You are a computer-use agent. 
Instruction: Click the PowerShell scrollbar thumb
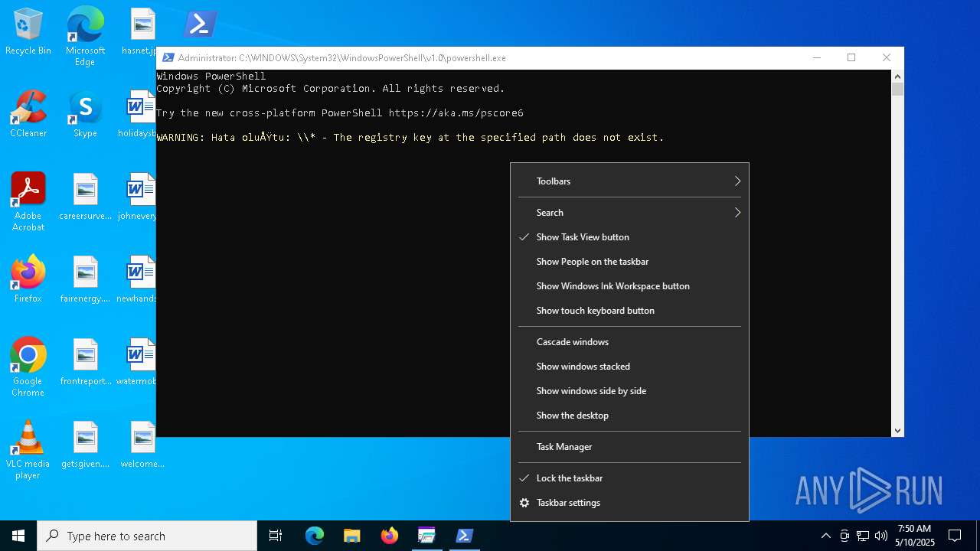[897, 89]
